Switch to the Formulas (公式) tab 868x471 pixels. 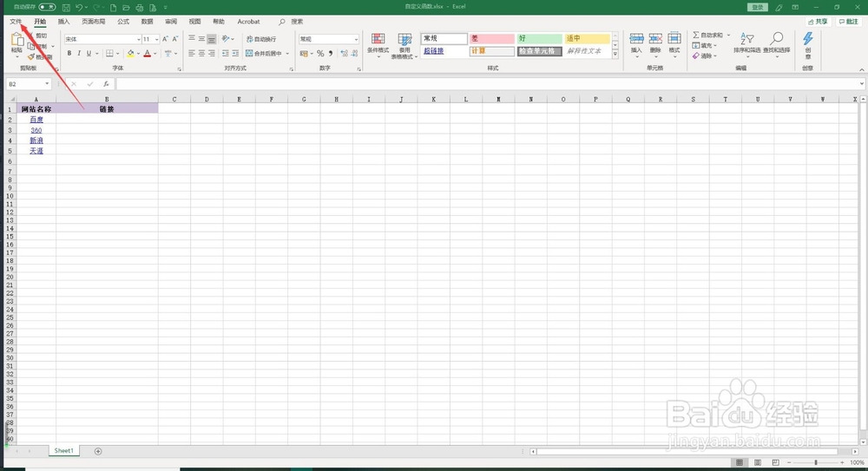click(x=123, y=22)
